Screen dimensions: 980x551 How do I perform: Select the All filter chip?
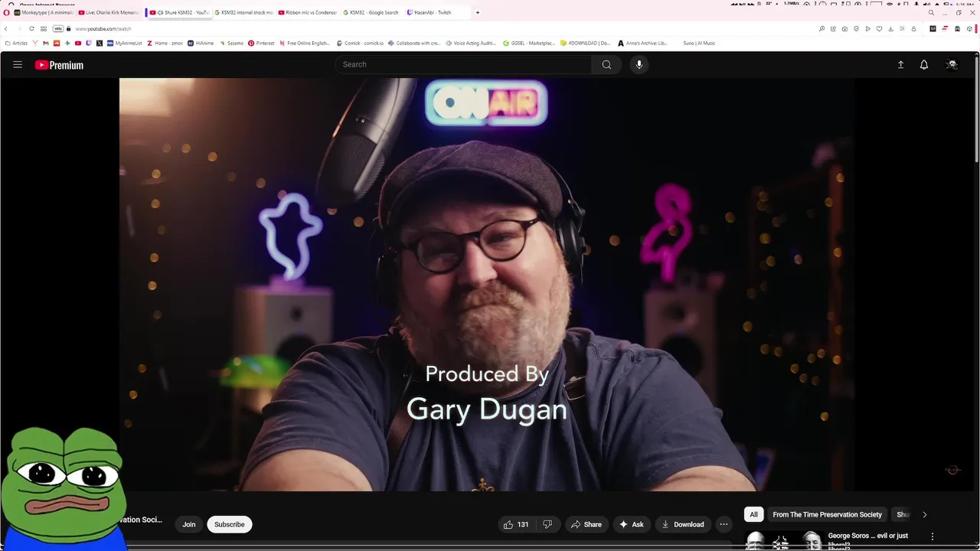point(753,514)
